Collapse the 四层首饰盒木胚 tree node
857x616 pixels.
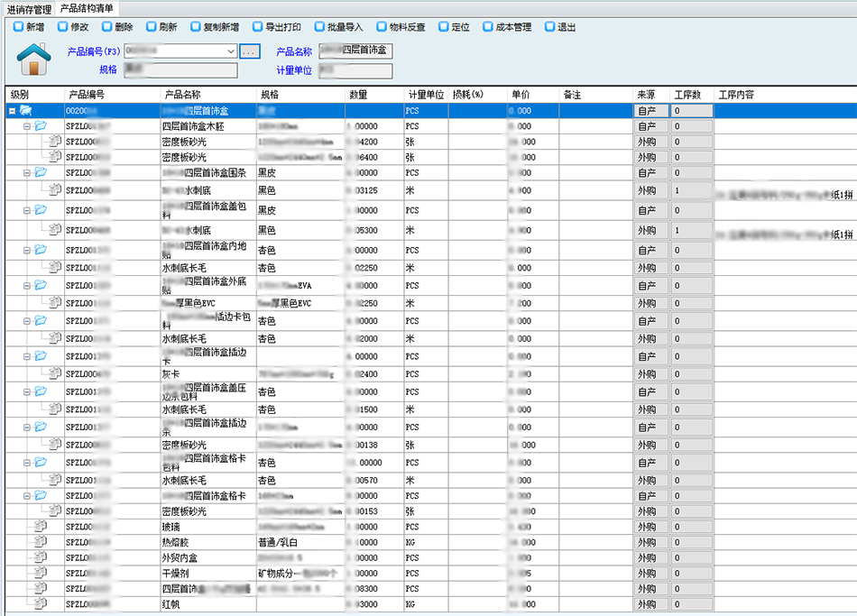pos(27,127)
